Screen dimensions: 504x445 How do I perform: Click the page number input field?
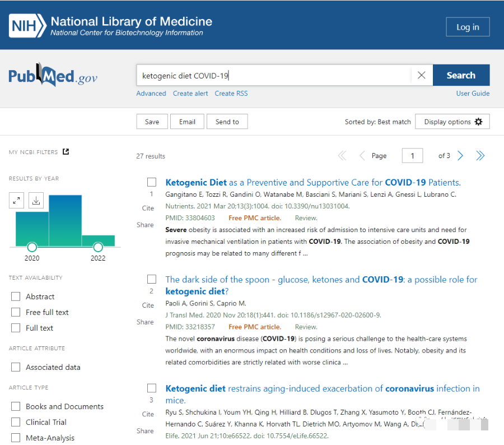pyautogui.click(x=412, y=156)
